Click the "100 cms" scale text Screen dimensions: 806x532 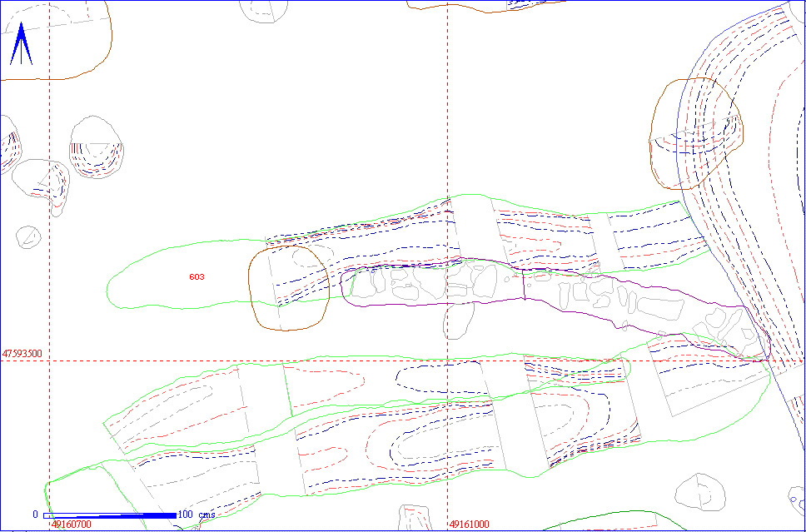197,515
